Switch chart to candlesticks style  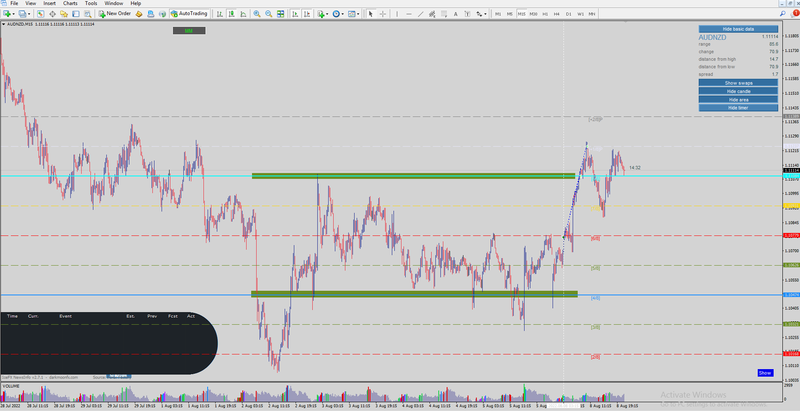click(x=232, y=14)
